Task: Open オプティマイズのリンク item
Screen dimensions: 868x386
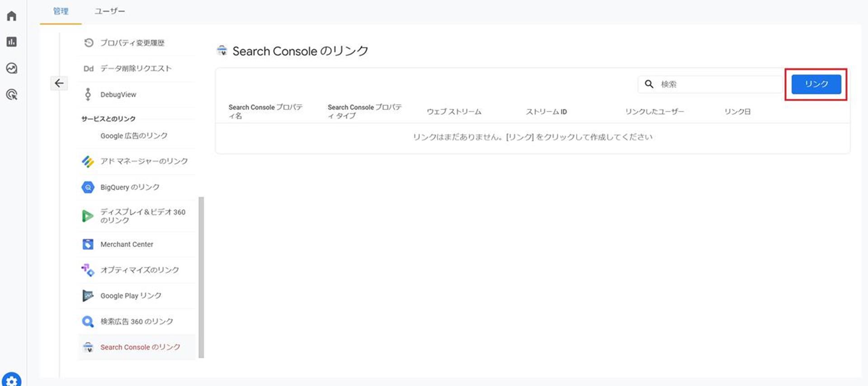Action: tap(137, 270)
